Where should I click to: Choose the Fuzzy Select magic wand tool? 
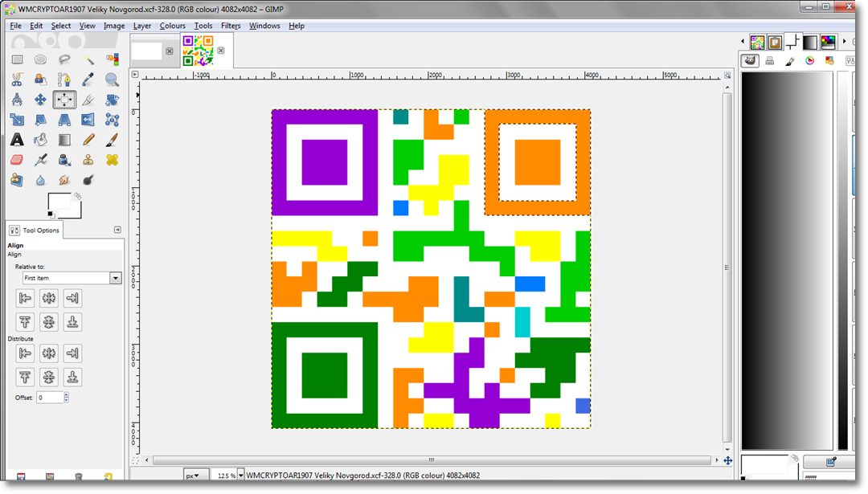88,59
